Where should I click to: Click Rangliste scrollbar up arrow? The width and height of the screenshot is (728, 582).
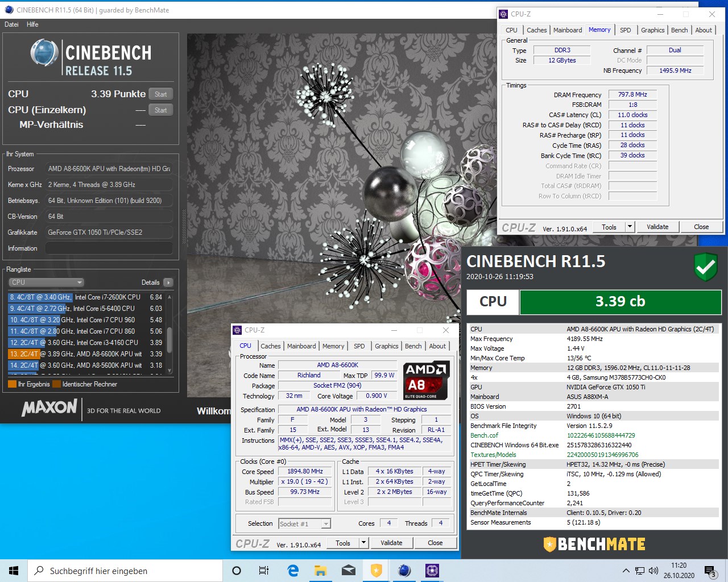pos(169,297)
